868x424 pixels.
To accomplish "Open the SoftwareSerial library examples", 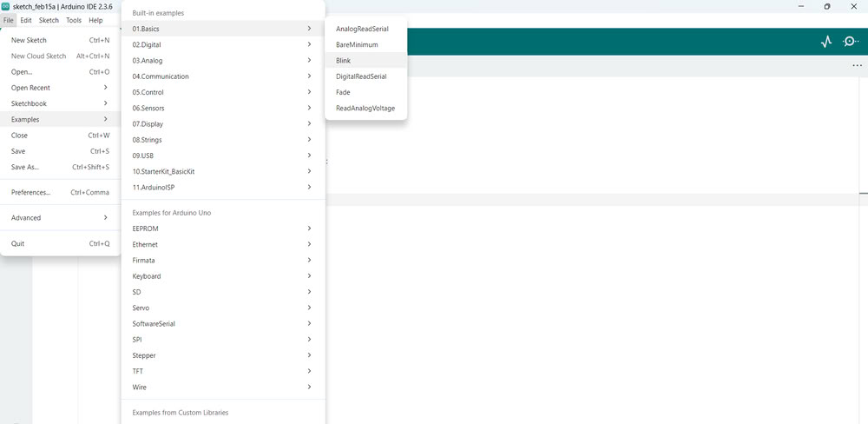I will click(x=223, y=323).
